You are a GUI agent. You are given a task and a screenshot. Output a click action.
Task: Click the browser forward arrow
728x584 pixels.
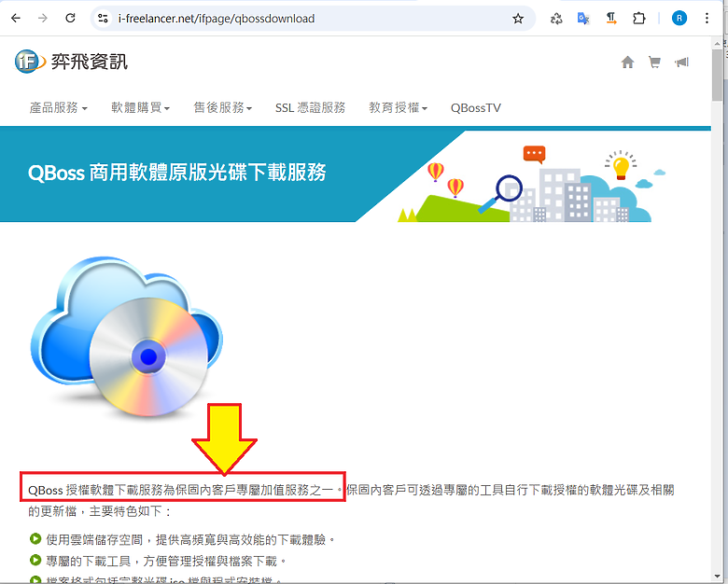tap(43, 18)
